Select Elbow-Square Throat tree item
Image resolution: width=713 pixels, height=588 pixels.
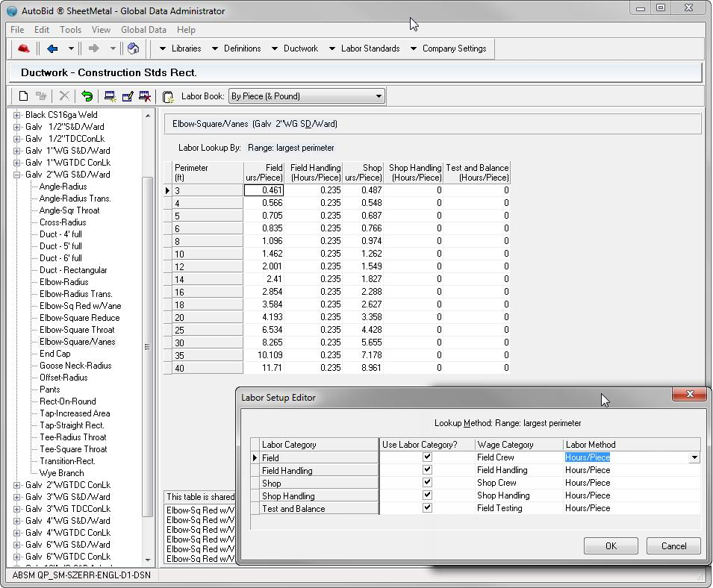coord(77,330)
